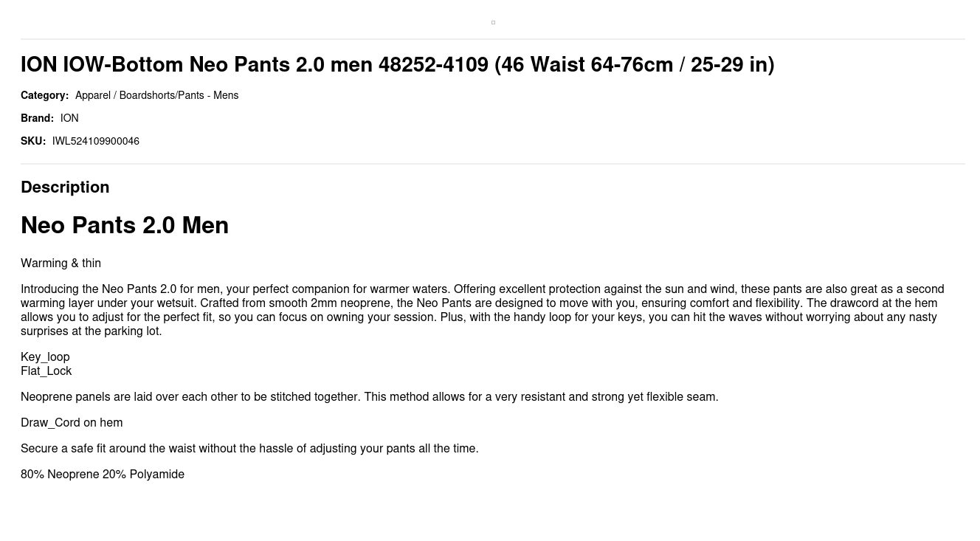This screenshot has height=541, width=980.
Task: Click the SKU number IWL524109900046
Action: click(x=96, y=141)
